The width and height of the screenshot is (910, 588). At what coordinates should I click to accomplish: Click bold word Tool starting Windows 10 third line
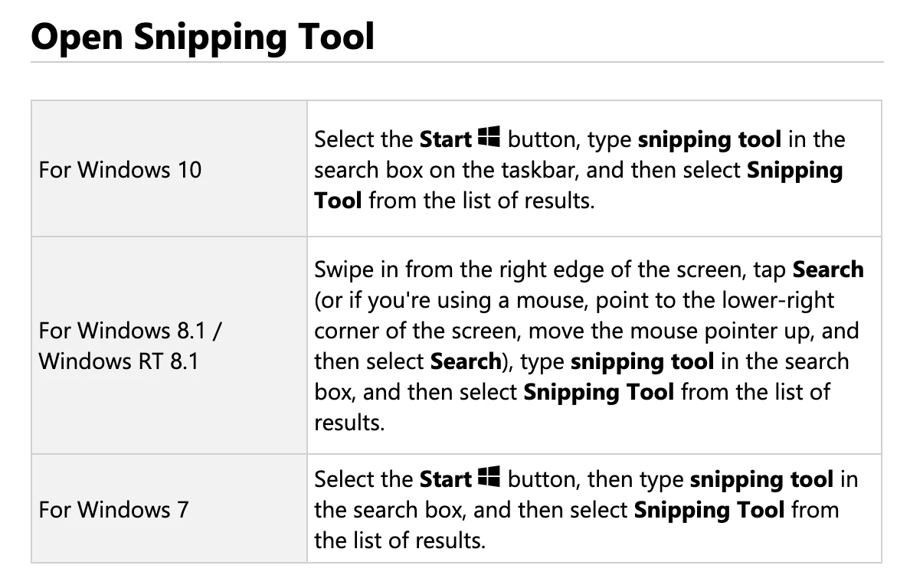(x=338, y=201)
